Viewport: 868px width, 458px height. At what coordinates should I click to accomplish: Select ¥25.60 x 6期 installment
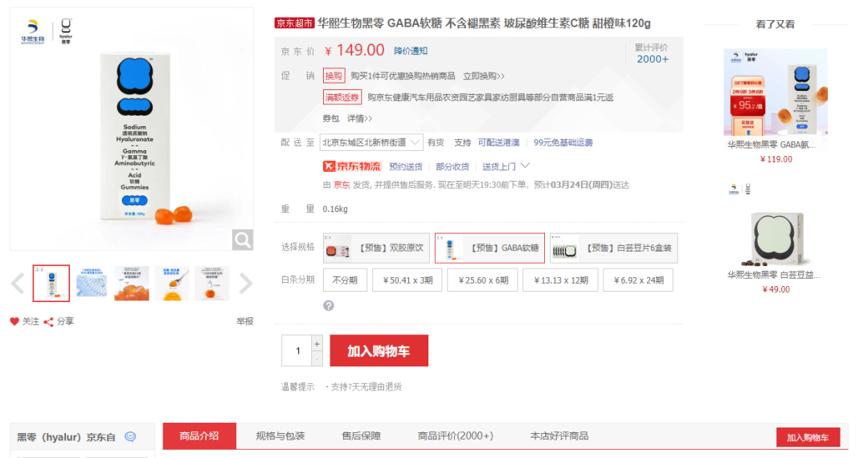click(x=483, y=280)
